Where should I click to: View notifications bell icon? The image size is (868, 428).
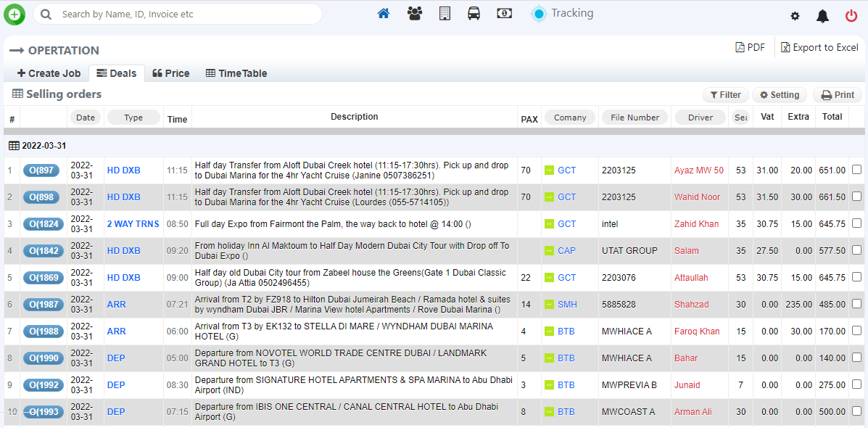click(x=822, y=16)
